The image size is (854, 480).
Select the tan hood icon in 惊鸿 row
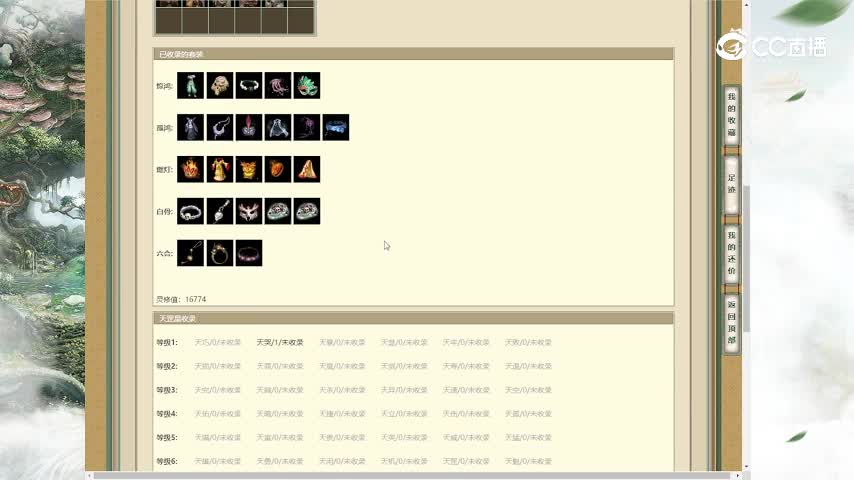pos(219,86)
